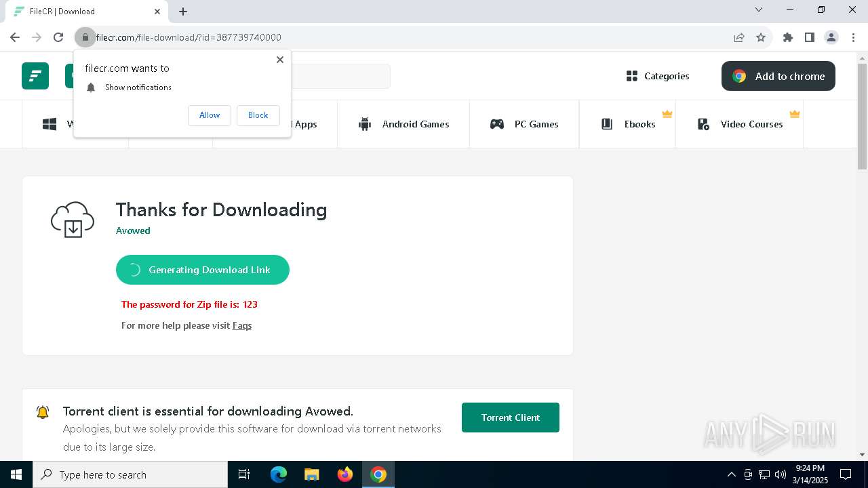
Task: Open the Categories menu
Action: 658,76
